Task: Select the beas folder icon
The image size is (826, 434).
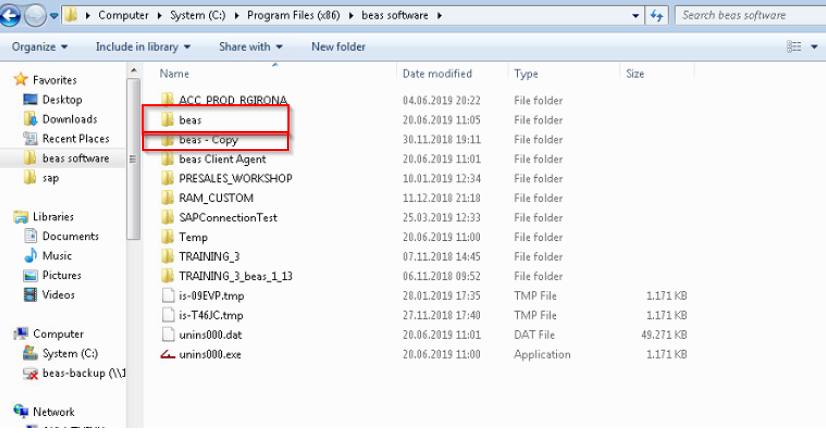Action: pyautogui.click(x=168, y=120)
